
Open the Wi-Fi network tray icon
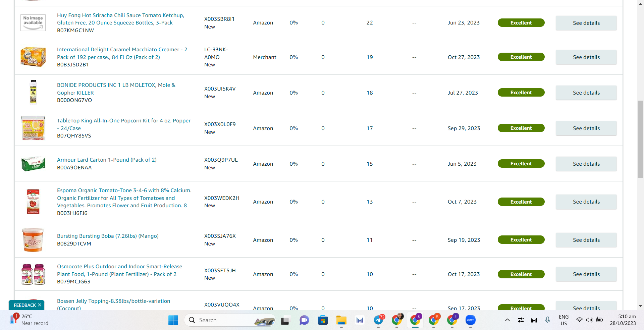579,320
